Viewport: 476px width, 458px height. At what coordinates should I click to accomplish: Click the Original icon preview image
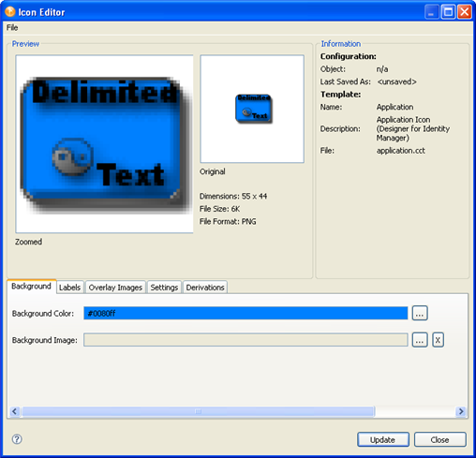[252, 109]
